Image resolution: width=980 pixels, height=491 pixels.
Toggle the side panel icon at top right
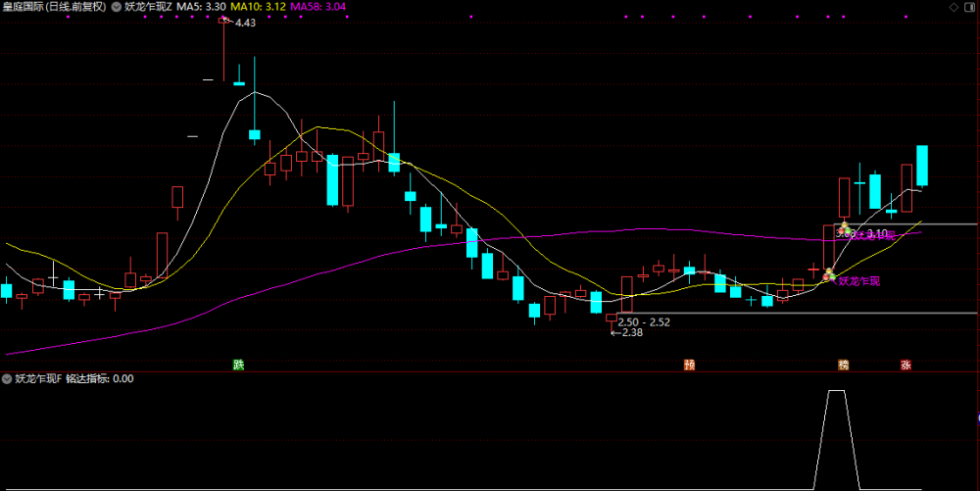point(970,7)
